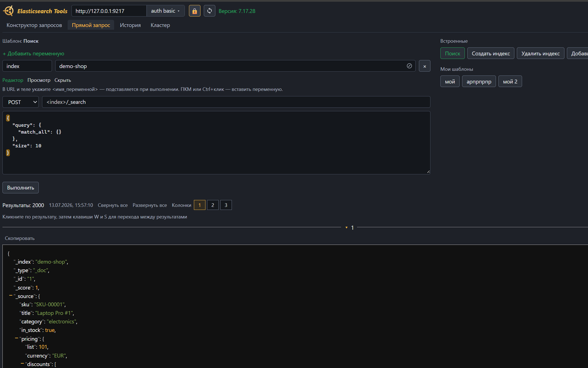
Task: Select the built-in Поиск template
Action: [x=452, y=53]
